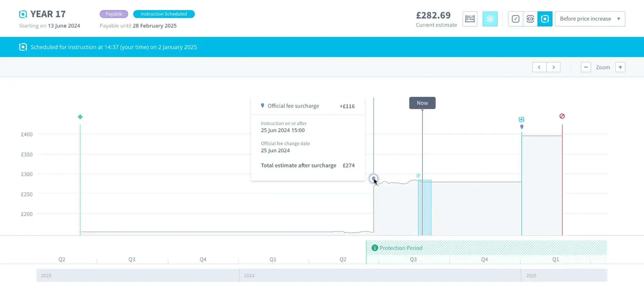Open the Before price increase dropdown
The width and height of the screenshot is (644, 299).
(590, 19)
